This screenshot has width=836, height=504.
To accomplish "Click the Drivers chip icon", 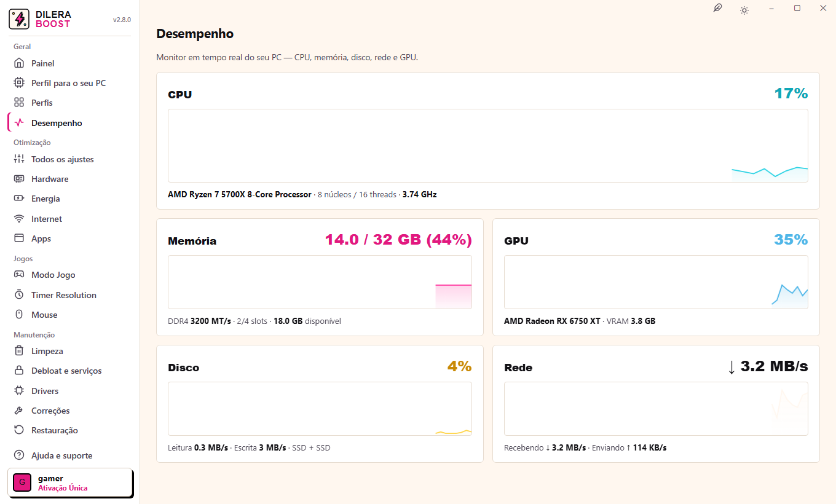I will [x=19, y=391].
